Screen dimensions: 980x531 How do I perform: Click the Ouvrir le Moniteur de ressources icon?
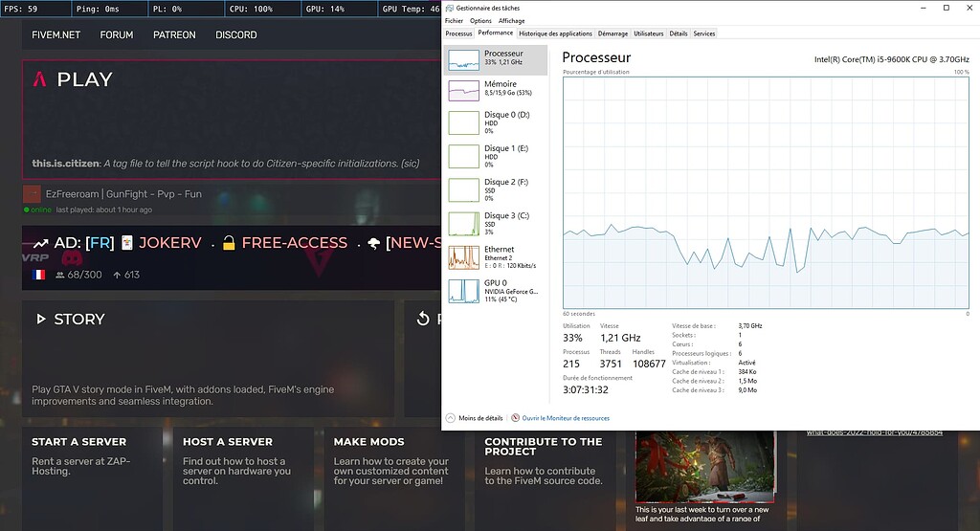click(x=516, y=418)
